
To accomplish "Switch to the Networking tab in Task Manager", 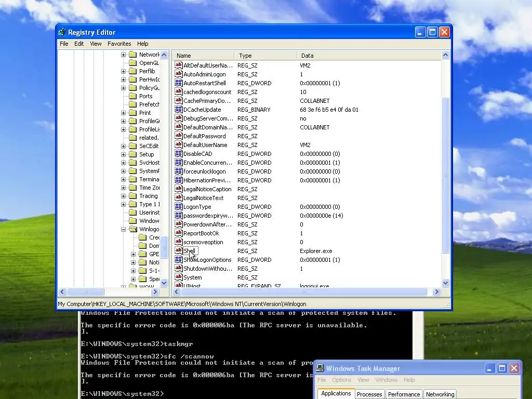I will 440,394.
